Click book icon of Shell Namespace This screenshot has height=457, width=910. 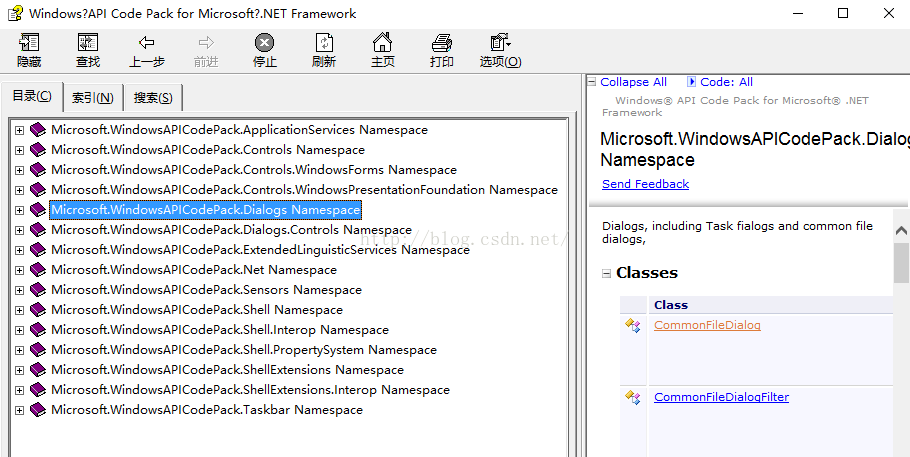[x=38, y=310]
